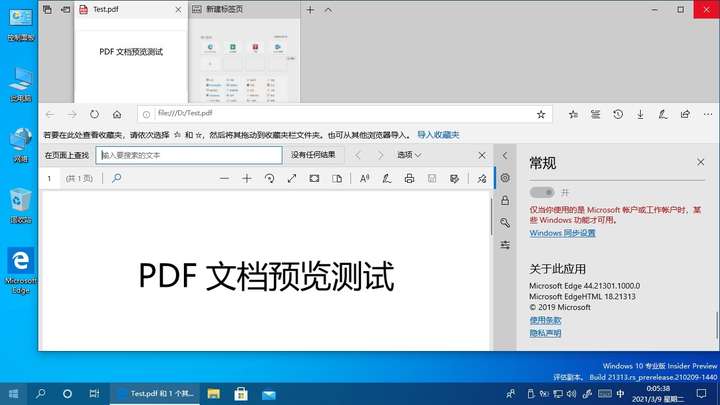This screenshot has width=720, height=405.
Task: Fit the PDF to page
Action: (292, 178)
